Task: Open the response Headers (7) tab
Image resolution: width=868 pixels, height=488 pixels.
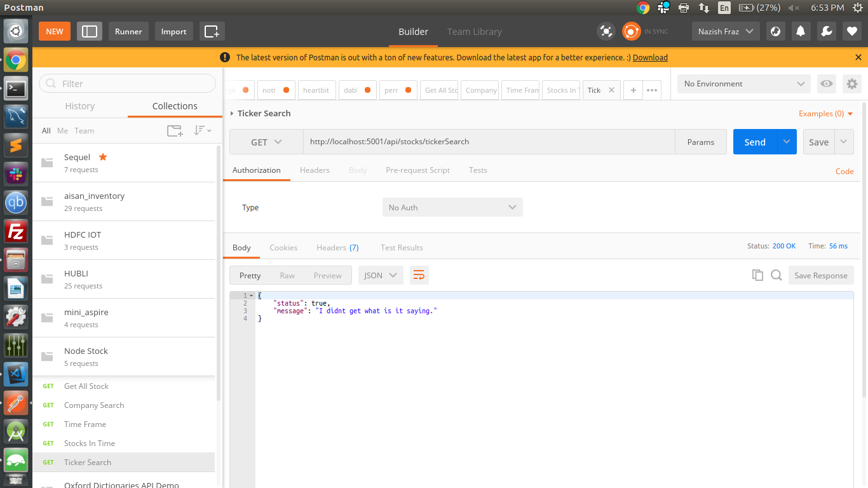Action: (337, 248)
